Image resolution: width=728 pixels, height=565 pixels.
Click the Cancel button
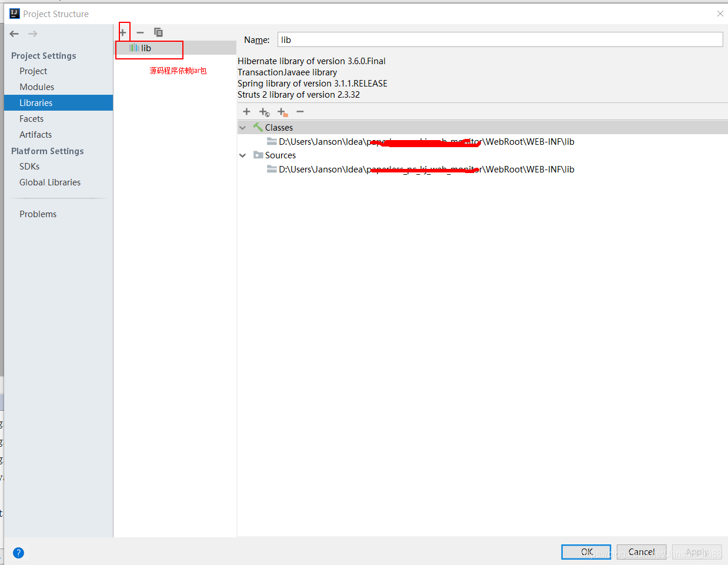642,552
